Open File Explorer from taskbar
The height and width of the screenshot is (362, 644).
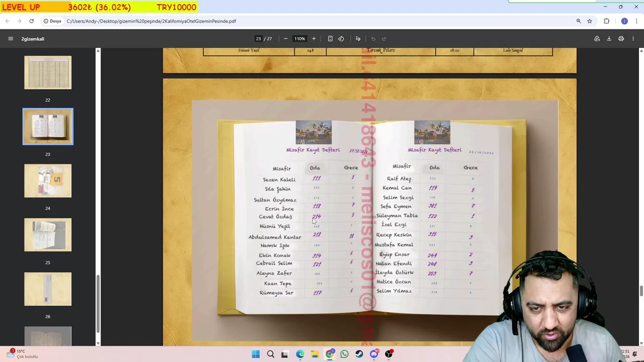[314, 354]
